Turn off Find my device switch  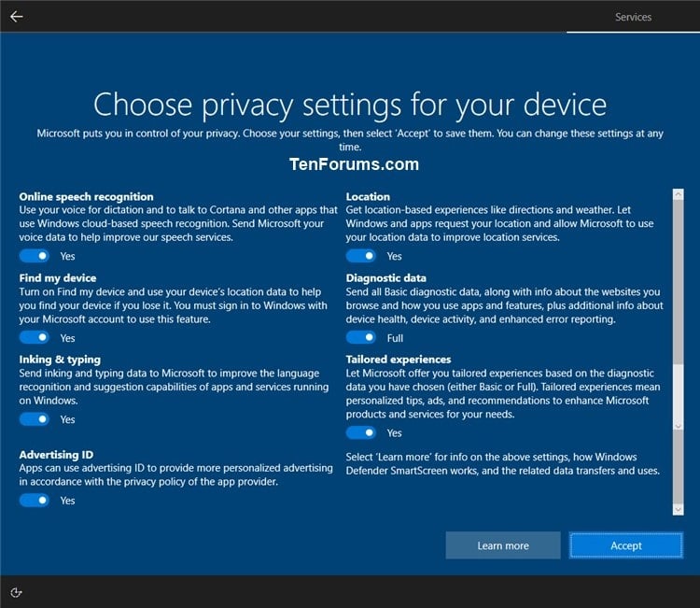(x=35, y=338)
